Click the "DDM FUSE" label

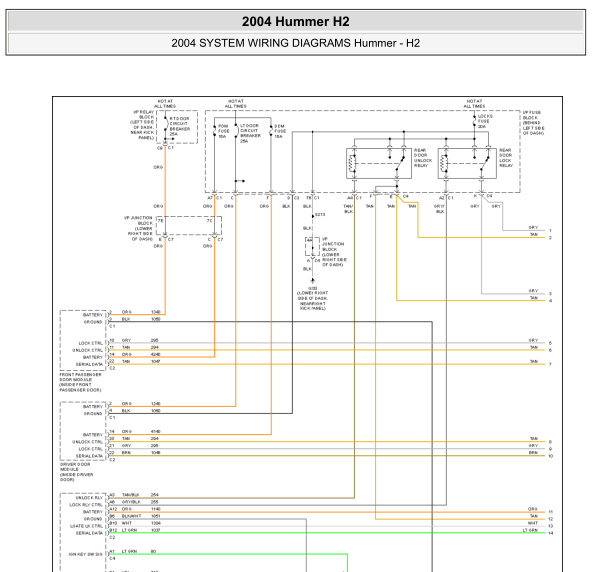[280, 129]
